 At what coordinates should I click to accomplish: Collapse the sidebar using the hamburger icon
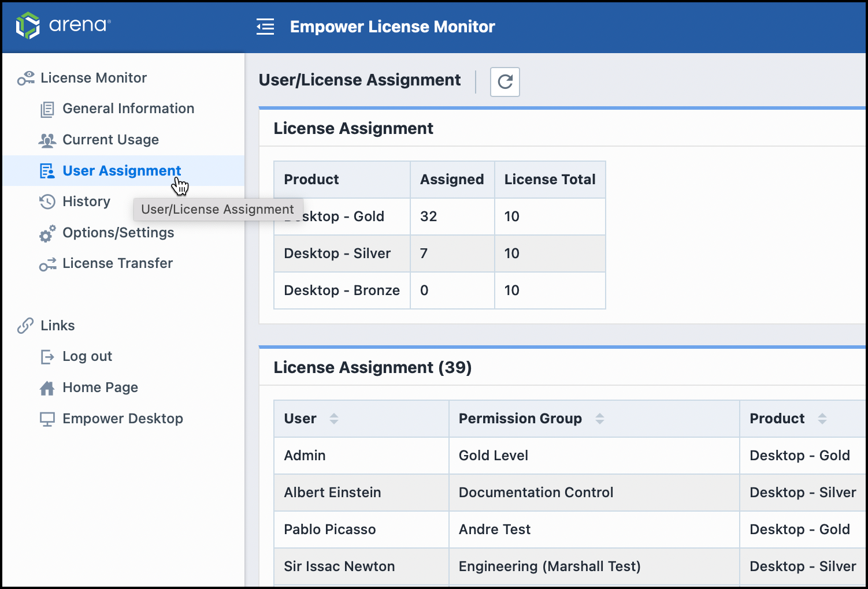pos(265,25)
